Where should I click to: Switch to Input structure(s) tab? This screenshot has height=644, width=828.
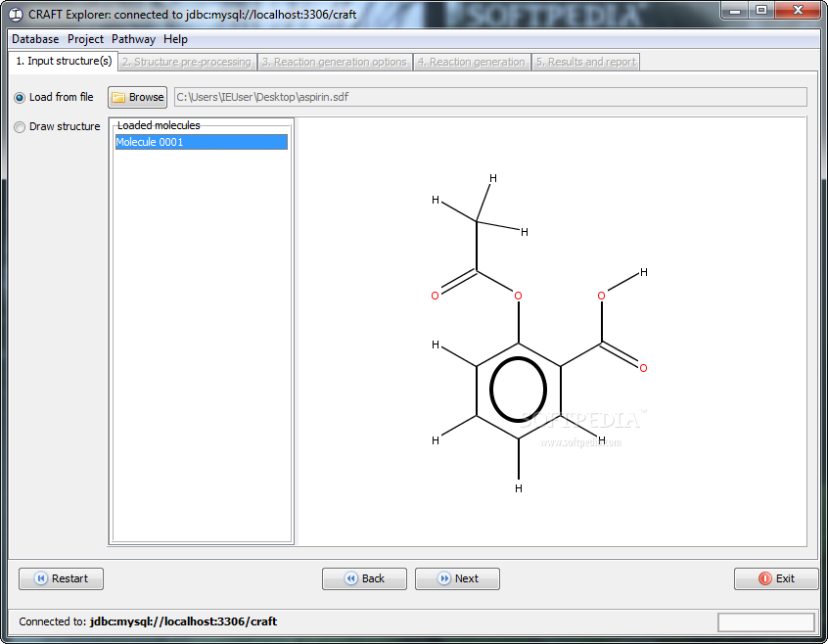point(64,61)
